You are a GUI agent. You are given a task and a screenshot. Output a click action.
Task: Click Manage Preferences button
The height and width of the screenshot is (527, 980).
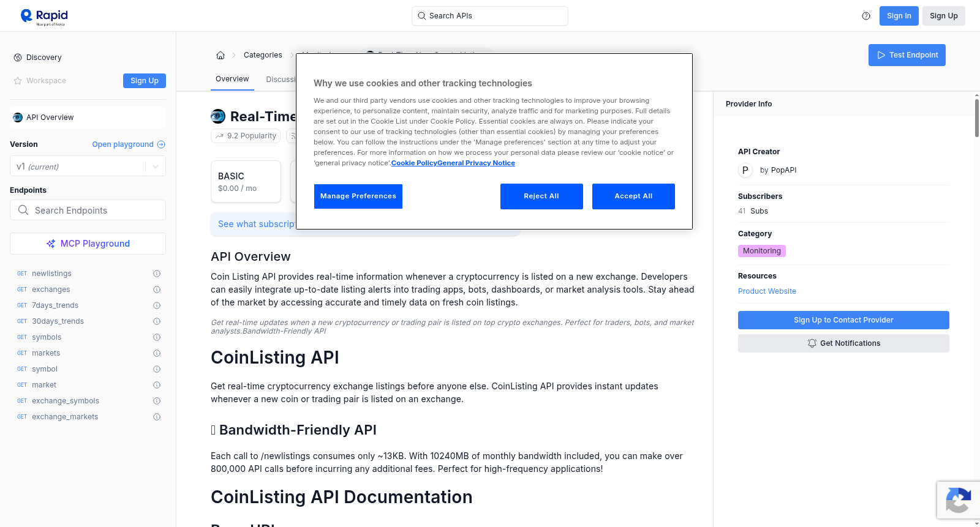pyautogui.click(x=358, y=196)
